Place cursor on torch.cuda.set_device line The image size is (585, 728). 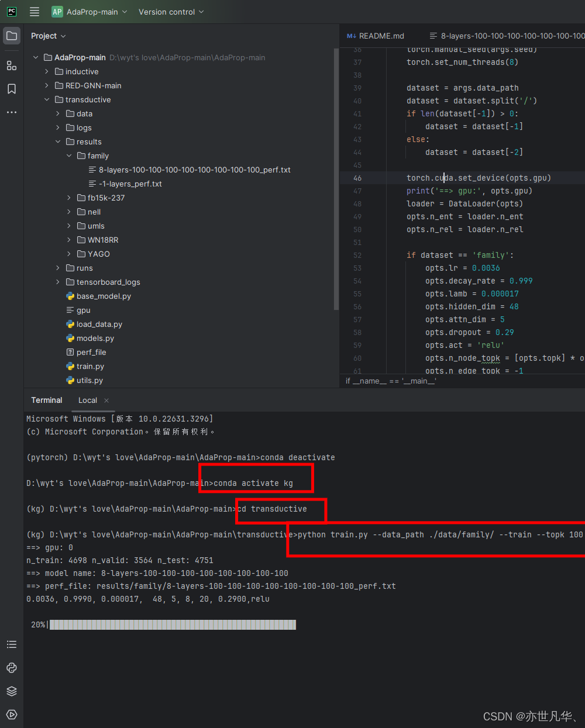click(x=479, y=178)
